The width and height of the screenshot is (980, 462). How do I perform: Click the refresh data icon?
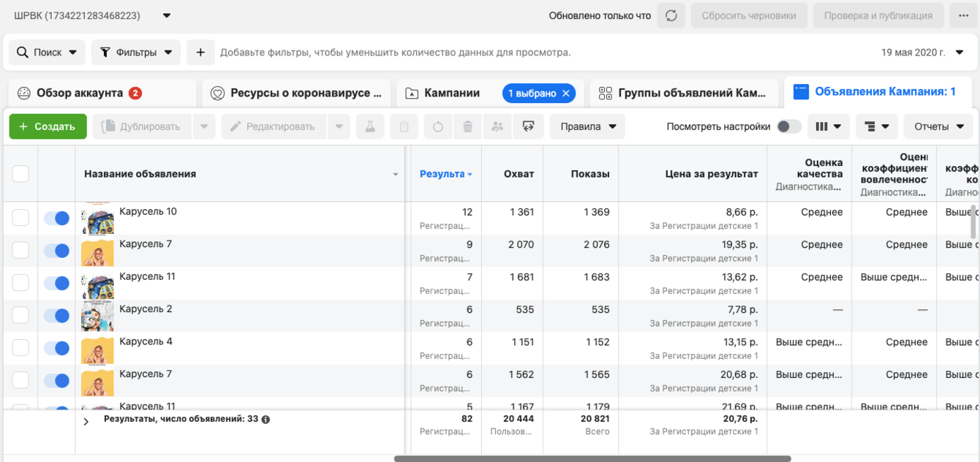pyautogui.click(x=671, y=15)
